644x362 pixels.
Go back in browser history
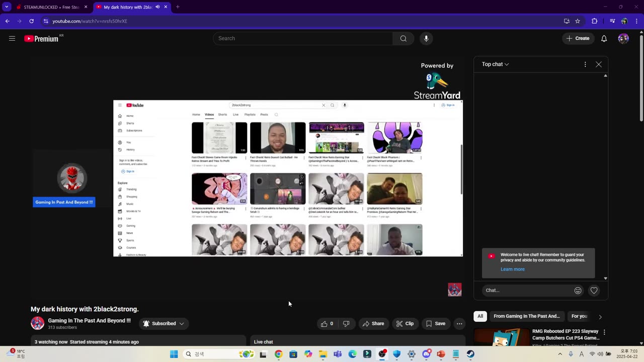click(x=7, y=21)
